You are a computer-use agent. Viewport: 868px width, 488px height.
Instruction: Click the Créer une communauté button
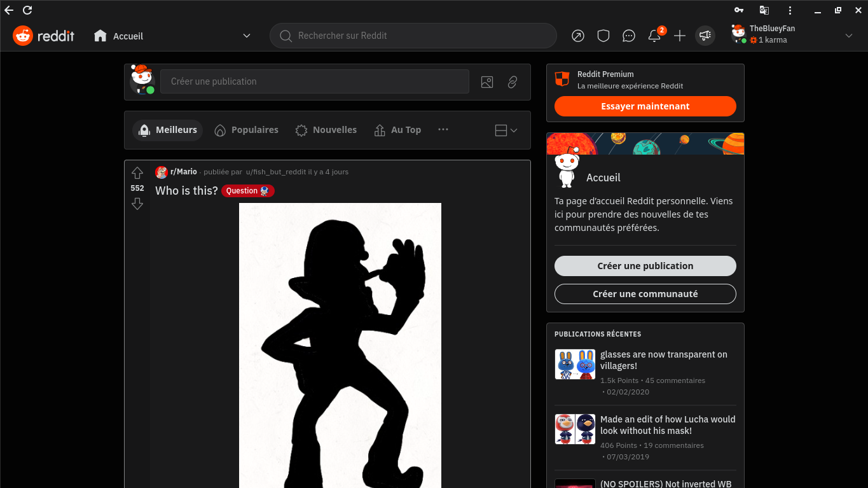pos(645,294)
